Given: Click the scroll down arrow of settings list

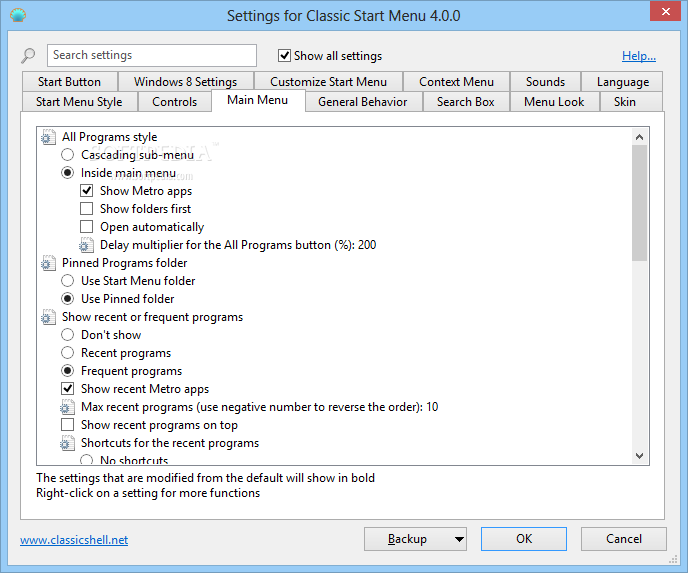Looking at the screenshot, I should pyautogui.click(x=640, y=456).
